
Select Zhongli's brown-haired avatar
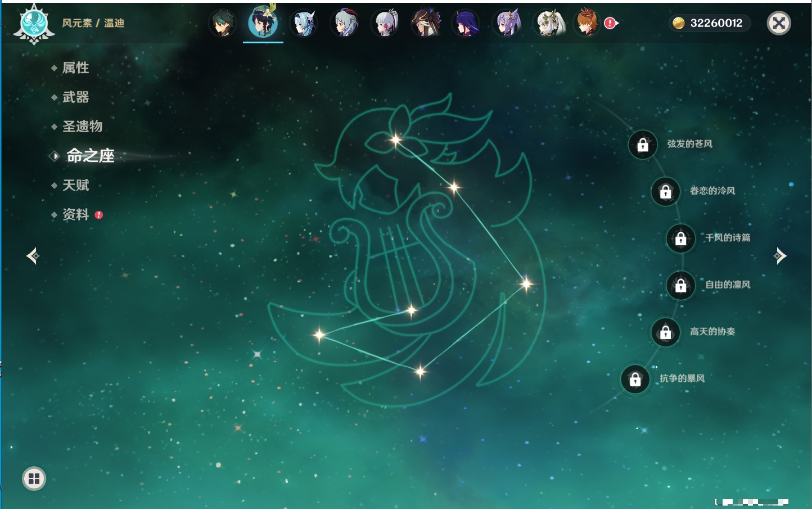click(x=426, y=24)
